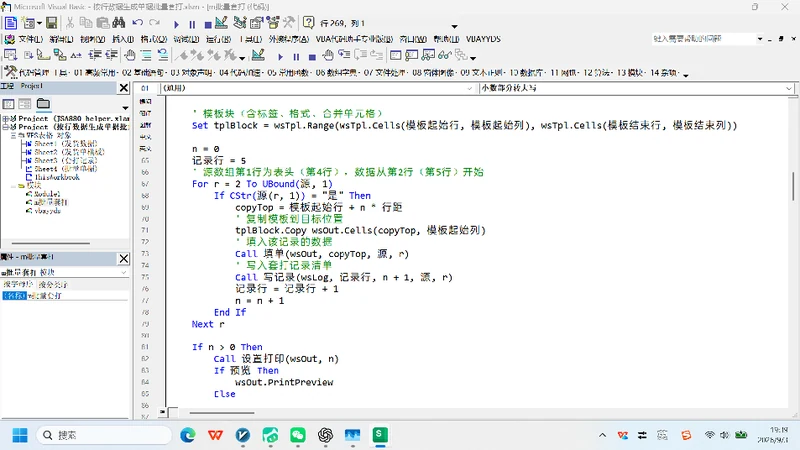Open the (通用) object dropdown
This screenshot has width=800, height=450.
tap(469, 88)
